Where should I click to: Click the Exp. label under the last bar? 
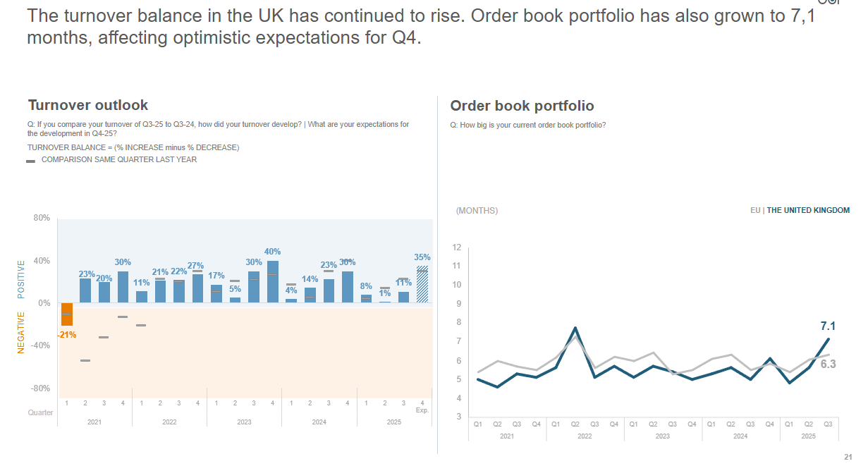click(x=422, y=410)
